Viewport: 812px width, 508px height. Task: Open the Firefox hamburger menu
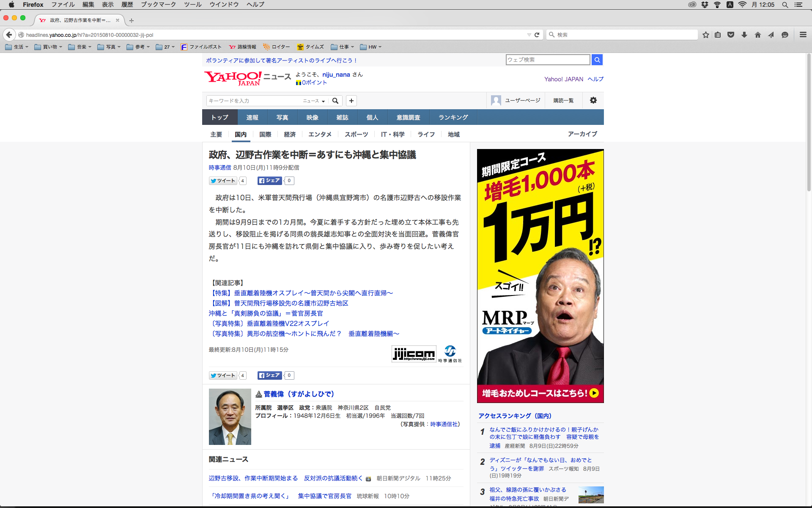tap(803, 35)
